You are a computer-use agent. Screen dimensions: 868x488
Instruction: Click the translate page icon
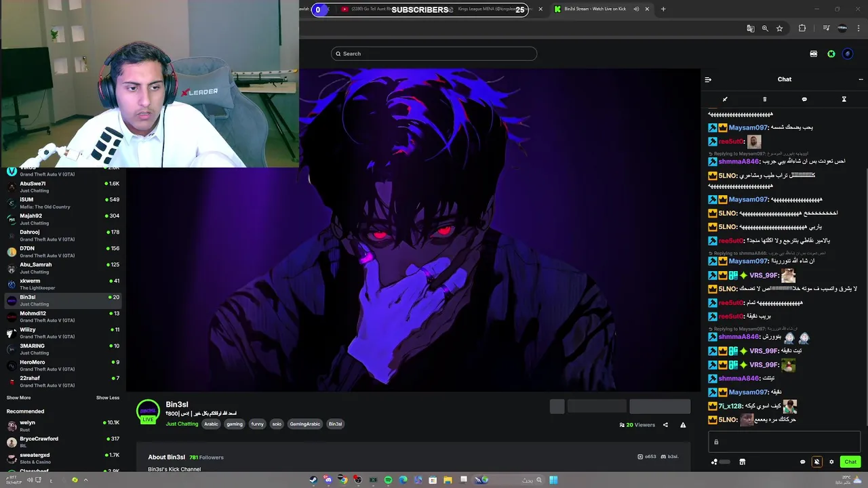(x=751, y=28)
